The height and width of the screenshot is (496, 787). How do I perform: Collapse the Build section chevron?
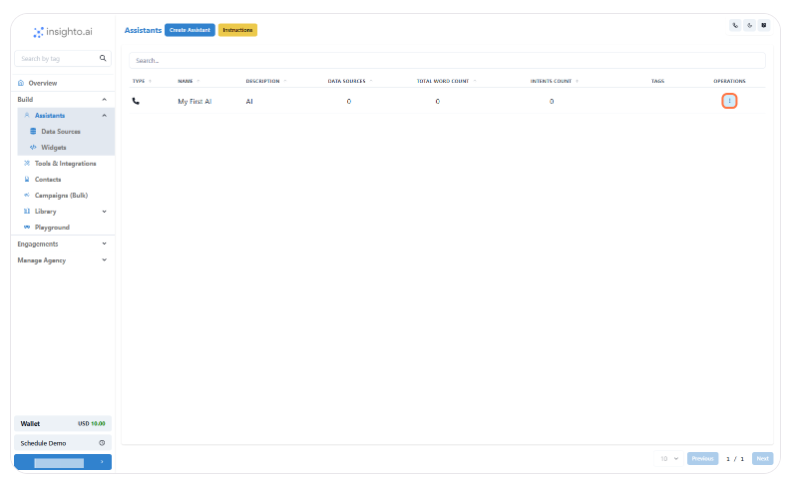point(104,99)
